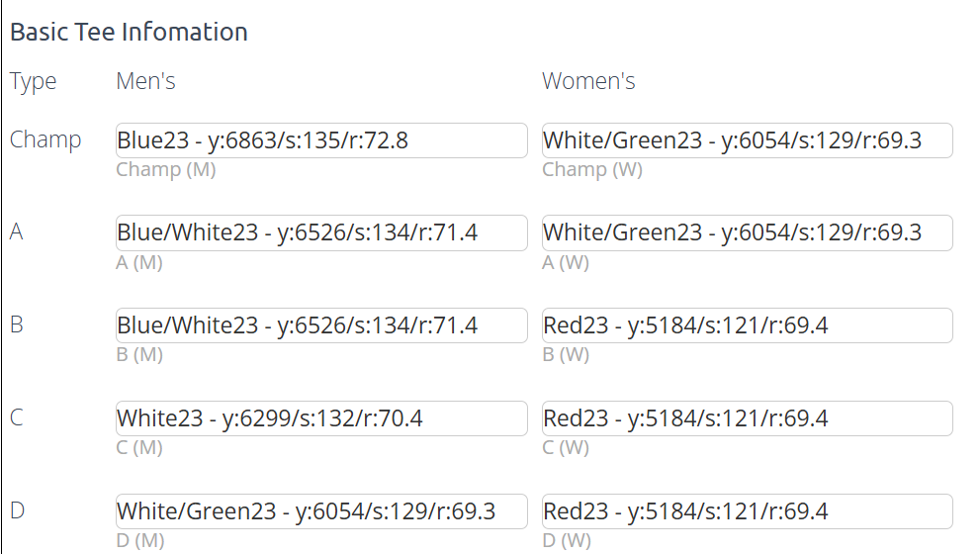This screenshot has width=980, height=554.
Task: Click the Women's column header
Action: pos(588,81)
